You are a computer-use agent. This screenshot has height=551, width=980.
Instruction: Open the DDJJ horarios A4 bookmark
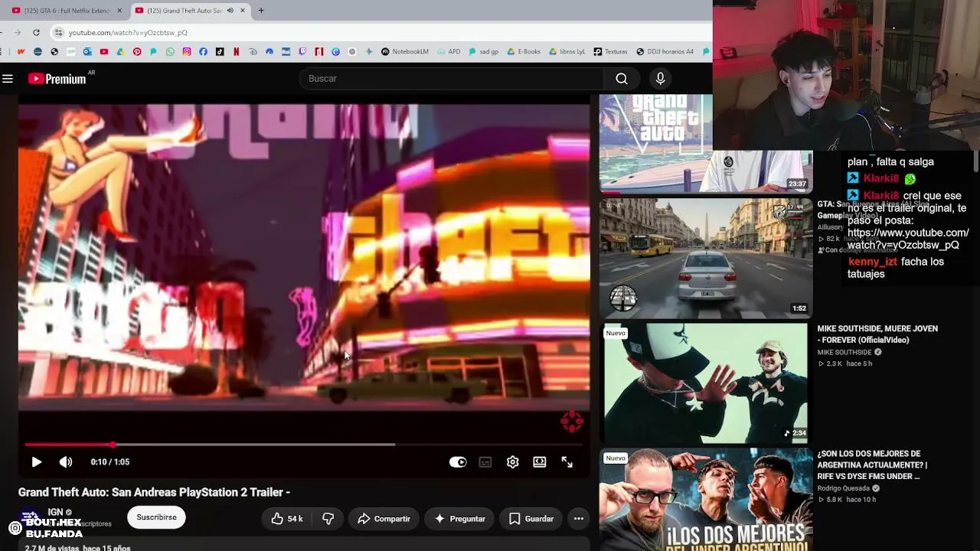pyautogui.click(x=665, y=52)
